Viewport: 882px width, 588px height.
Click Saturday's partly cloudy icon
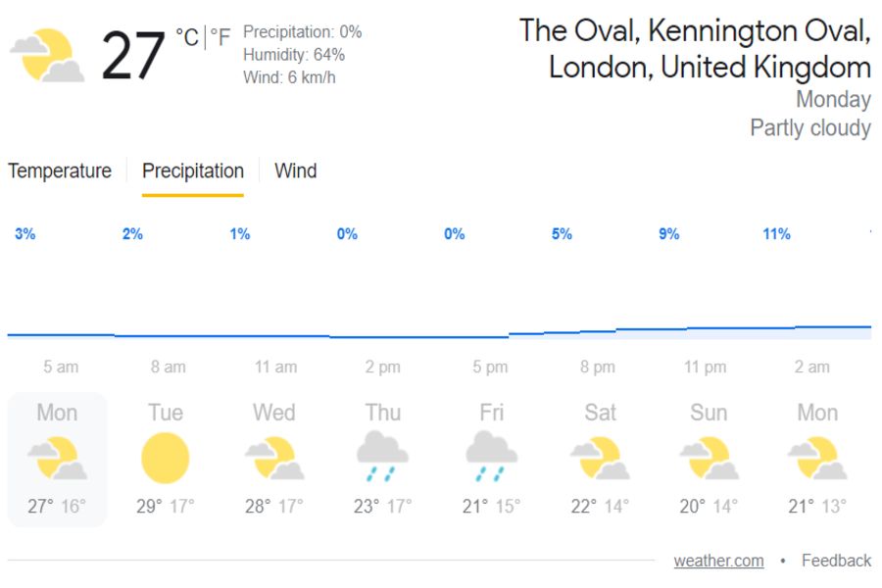[600, 459]
